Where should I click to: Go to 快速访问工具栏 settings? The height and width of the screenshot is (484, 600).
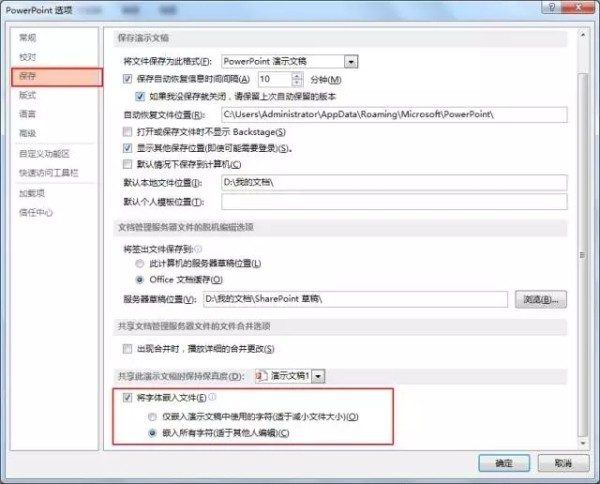[48, 173]
